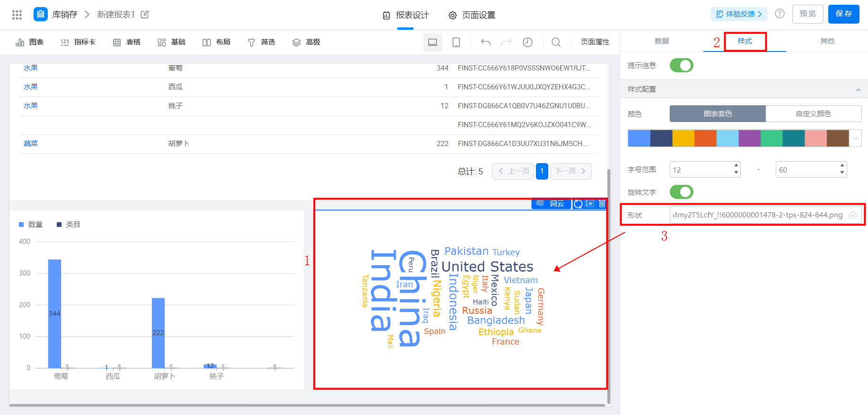The image size is (868, 415).
Task: Switch to the 数据 tab
Action: tap(662, 41)
